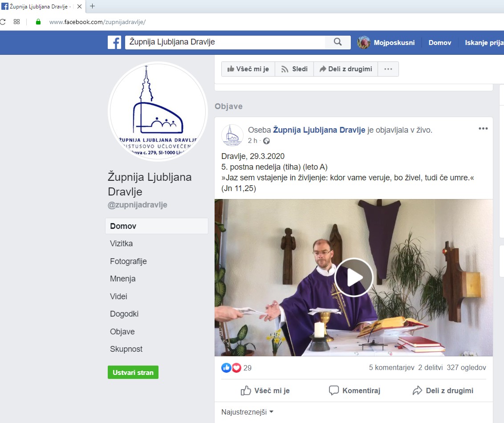Click into the Facebook search field
The image size is (504, 423).
(x=225, y=42)
